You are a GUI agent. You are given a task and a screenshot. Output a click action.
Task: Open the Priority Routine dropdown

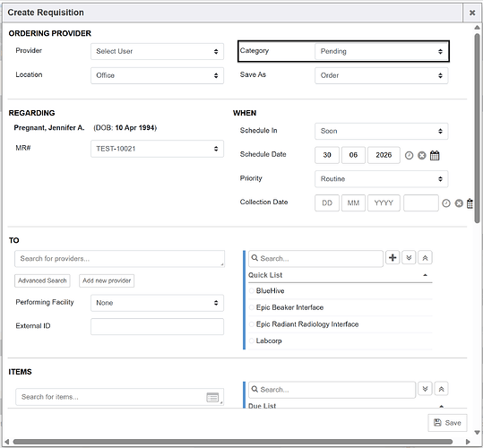[x=382, y=179]
